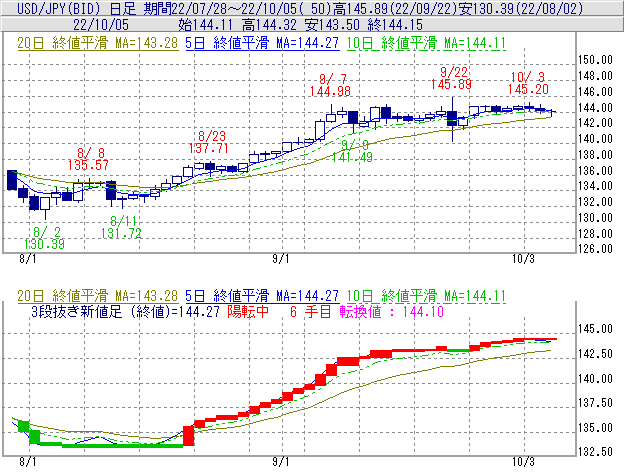Screen dimensions: 624x475
Task: Click the lower chart's 10日 終値平滑 MA=144.11 legend
Action: click(426, 296)
